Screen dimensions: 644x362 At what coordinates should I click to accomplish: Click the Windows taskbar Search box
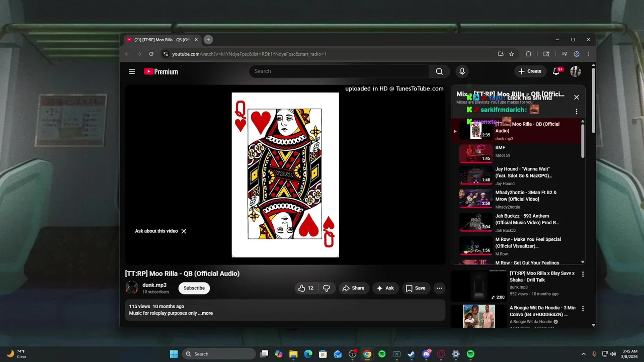click(219, 354)
